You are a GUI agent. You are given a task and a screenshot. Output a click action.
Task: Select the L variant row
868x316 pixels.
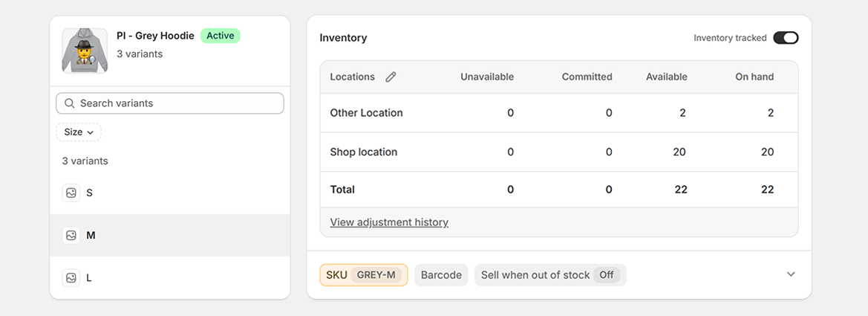[x=170, y=278]
